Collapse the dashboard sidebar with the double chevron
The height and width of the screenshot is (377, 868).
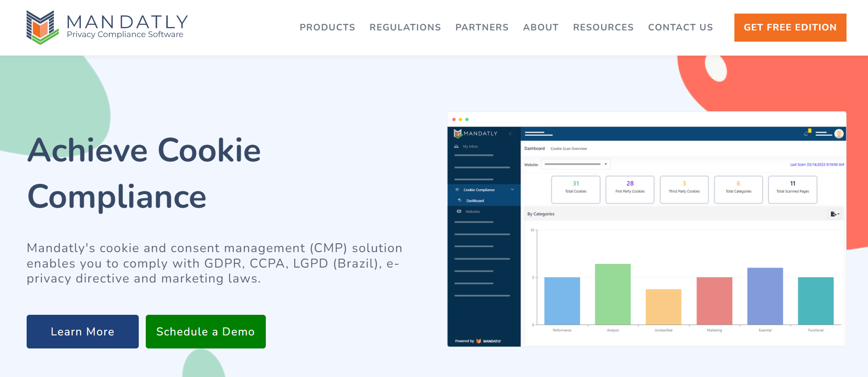click(x=510, y=134)
